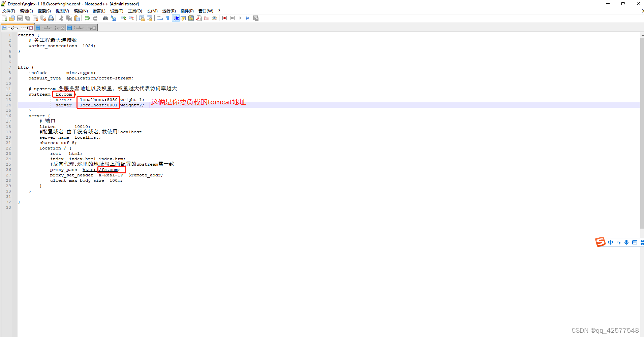The height and width of the screenshot is (337, 644).
Task: Toggle the indent guide toolbar button
Action: pyautogui.click(x=176, y=18)
